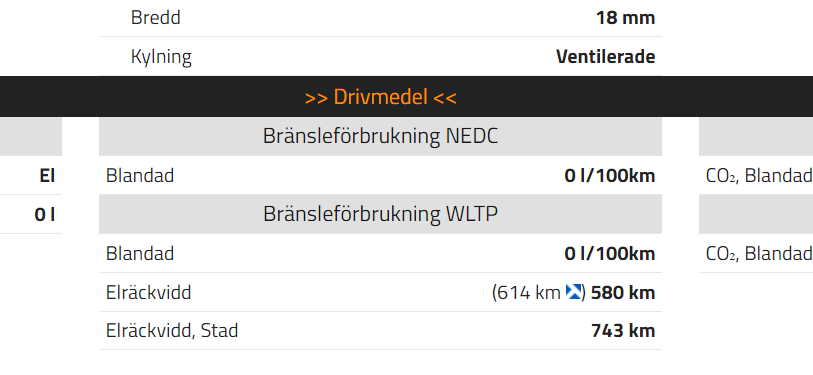Click the Elräckvidd, Stad row label
Image resolution: width=813 pixels, height=375 pixels.
pyautogui.click(x=172, y=330)
